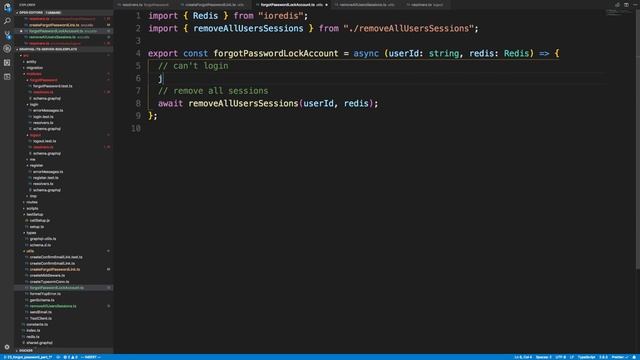Image resolution: width=640 pixels, height=360 pixels.
Task: Click the split editor icon
Action: coord(626,4)
